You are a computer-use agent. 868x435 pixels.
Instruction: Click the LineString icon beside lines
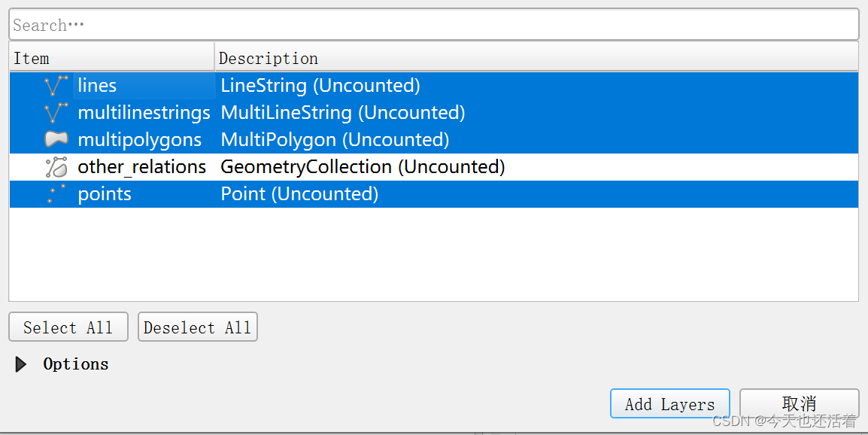[x=55, y=85]
